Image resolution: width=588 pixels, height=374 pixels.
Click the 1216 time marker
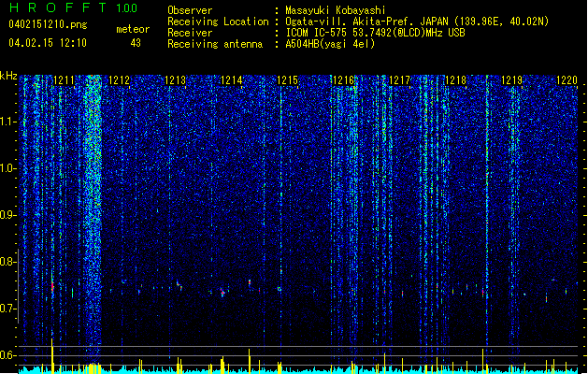(343, 80)
